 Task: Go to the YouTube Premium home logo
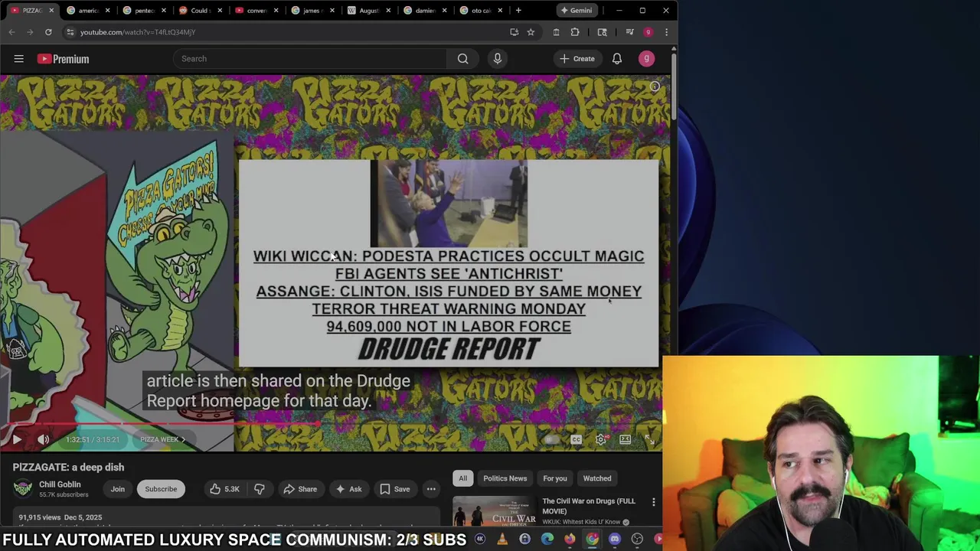[63, 59]
